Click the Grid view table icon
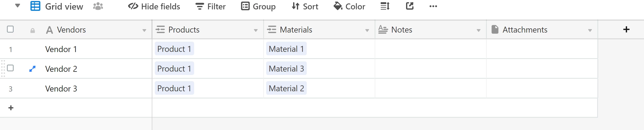The height and width of the screenshot is (130, 644). 35,6
